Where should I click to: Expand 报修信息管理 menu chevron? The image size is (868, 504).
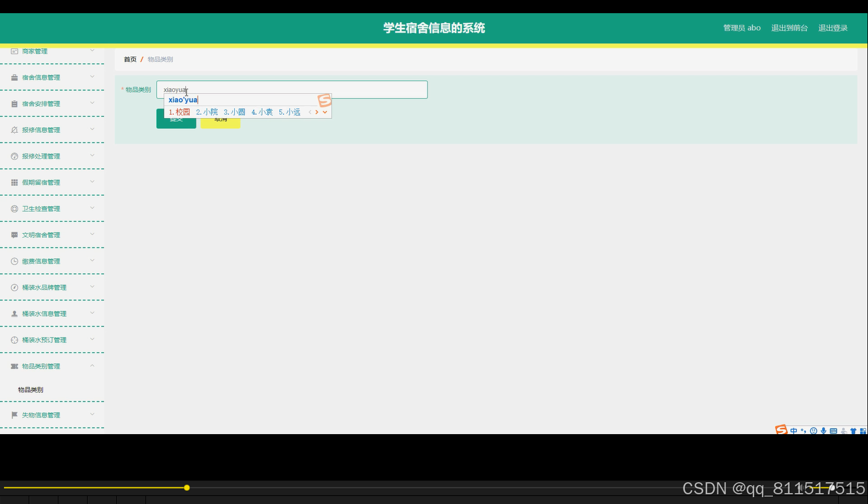92,129
